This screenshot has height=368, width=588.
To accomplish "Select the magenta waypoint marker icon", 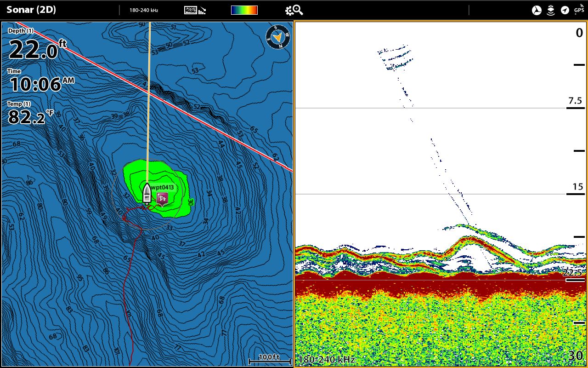I will coord(162,199).
